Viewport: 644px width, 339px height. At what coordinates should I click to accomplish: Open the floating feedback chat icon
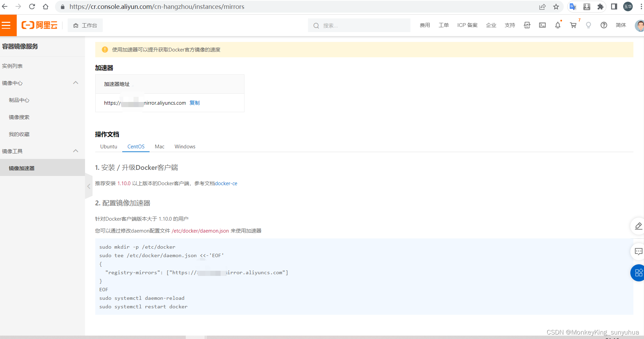click(638, 252)
